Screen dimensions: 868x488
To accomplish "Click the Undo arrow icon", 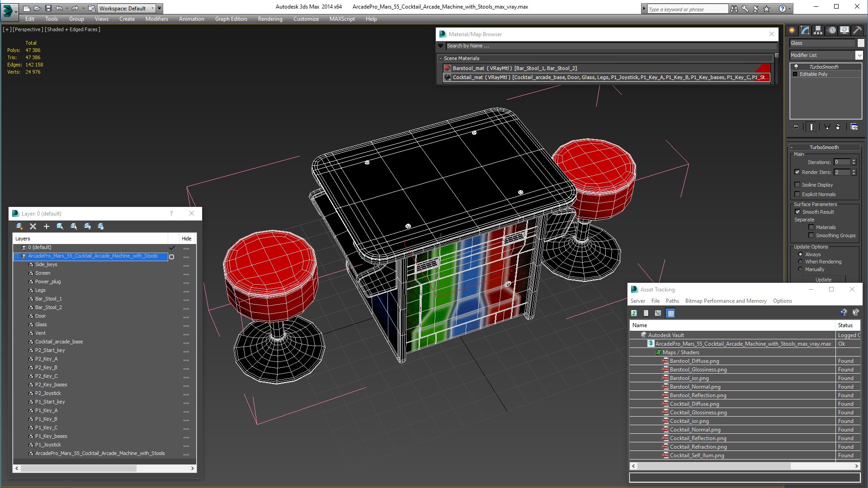I will [59, 8].
